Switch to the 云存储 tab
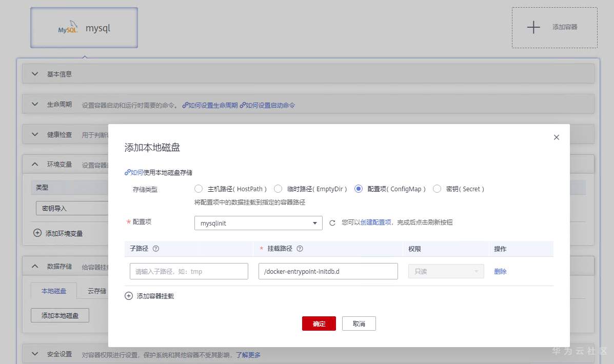This screenshot has height=364, width=614. point(97,291)
